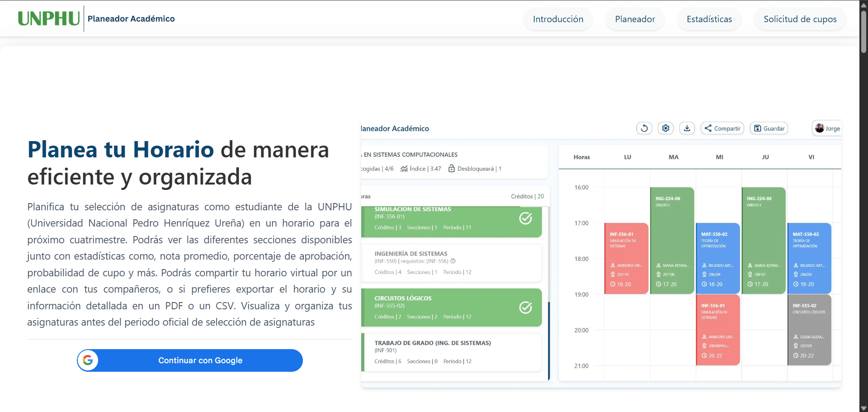Open the Monday INF-556-01 red class block
This screenshot has height=412, width=868.
[x=627, y=258]
